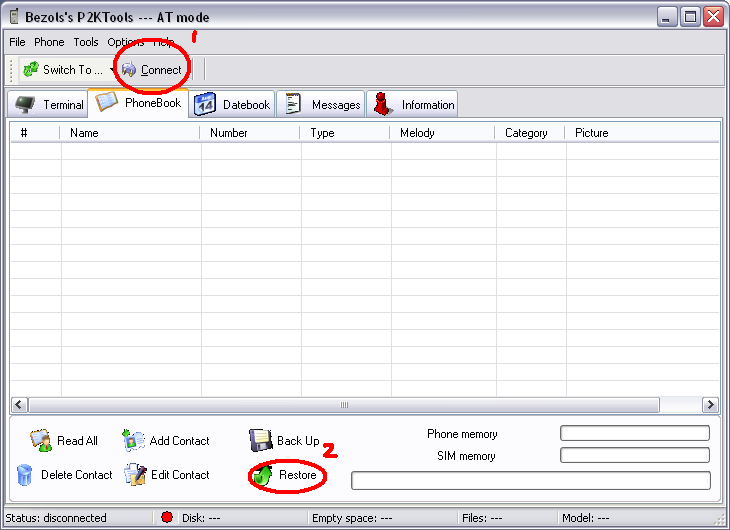The height and width of the screenshot is (530, 730).
Task: Click the PhoneBook open book icon
Action: (x=106, y=101)
